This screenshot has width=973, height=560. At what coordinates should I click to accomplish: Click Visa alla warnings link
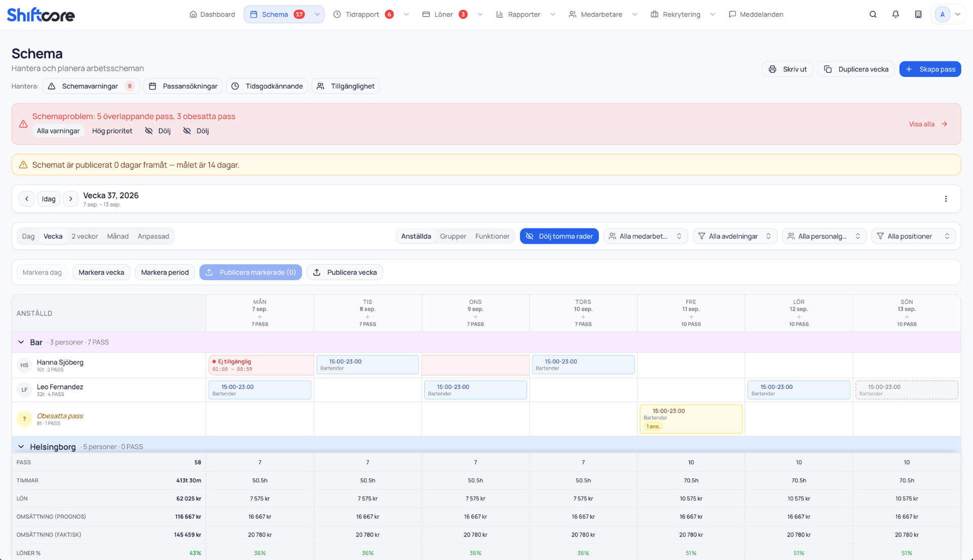(x=928, y=124)
